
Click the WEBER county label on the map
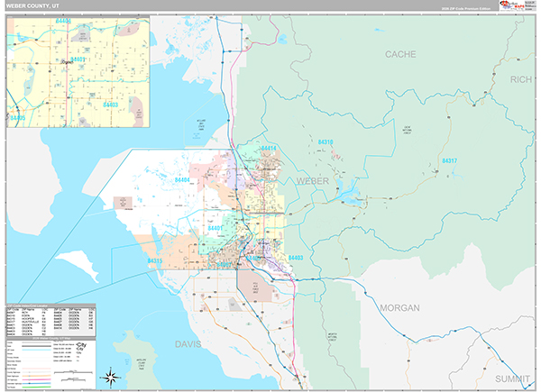pos(313,181)
